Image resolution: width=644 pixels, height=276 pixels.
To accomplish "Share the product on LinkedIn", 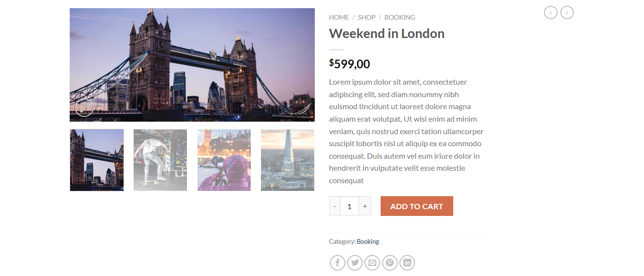I will [407, 263].
